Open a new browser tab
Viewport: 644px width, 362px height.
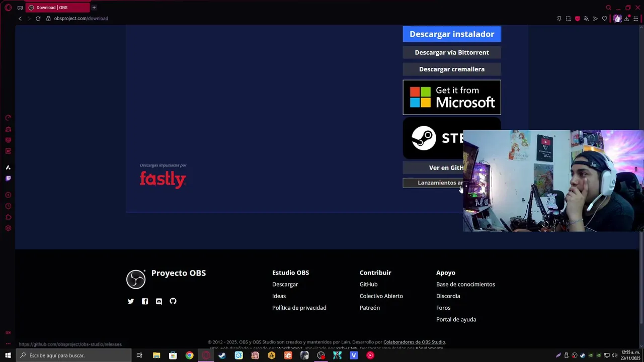click(x=94, y=8)
